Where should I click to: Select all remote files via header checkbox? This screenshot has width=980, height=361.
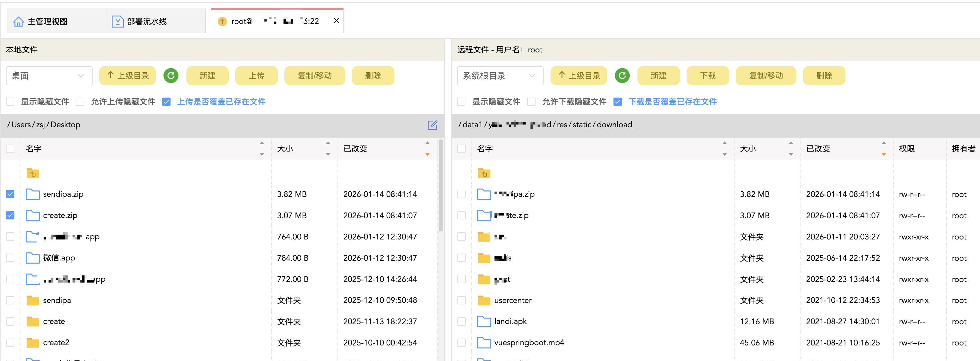click(x=462, y=148)
